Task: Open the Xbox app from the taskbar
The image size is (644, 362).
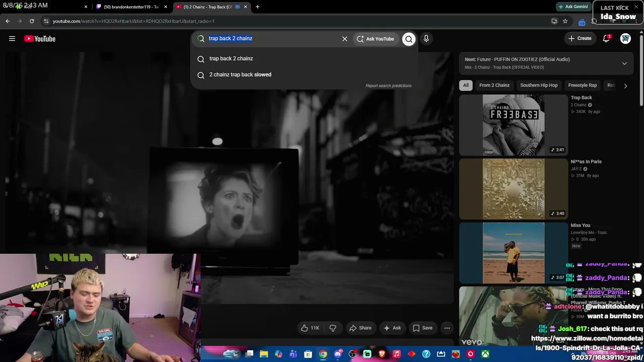Action: click(x=486, y=354)
